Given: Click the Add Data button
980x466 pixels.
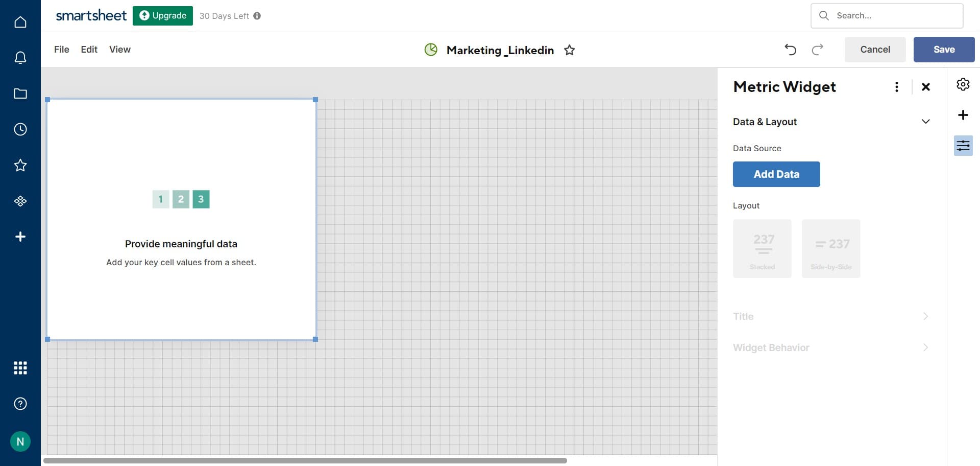Looking at the screenshot, I should coord(776,174).
